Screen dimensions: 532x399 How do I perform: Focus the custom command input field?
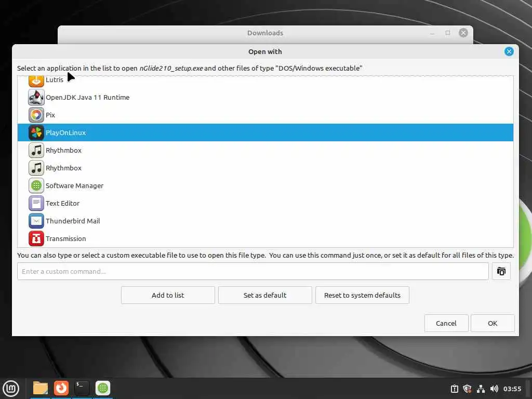(x=253, y=271)
